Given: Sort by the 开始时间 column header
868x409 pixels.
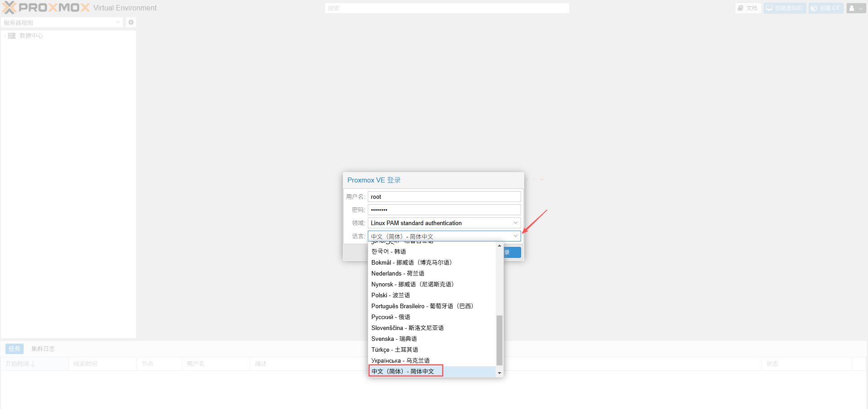Looking at the screenshot, I should pos(34,364).
